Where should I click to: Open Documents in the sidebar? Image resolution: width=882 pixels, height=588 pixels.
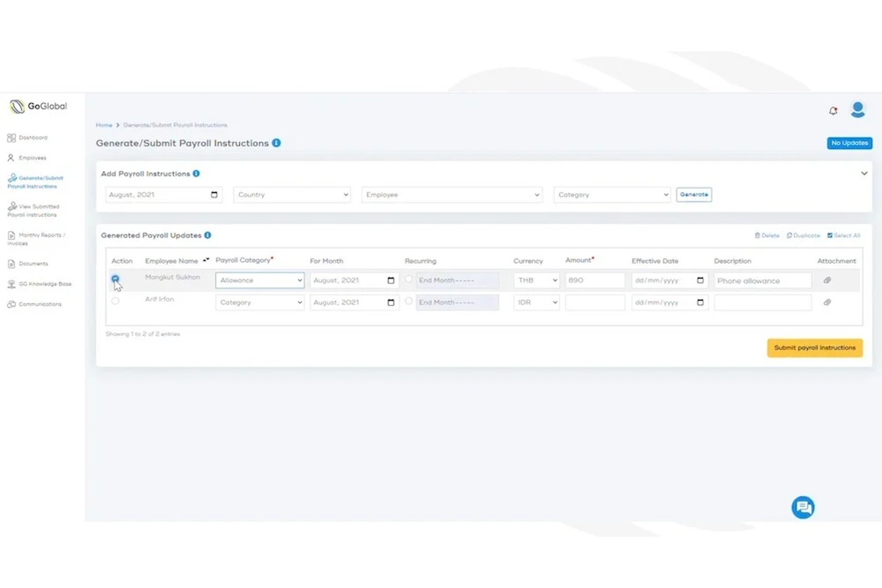(x=28, y=263)
